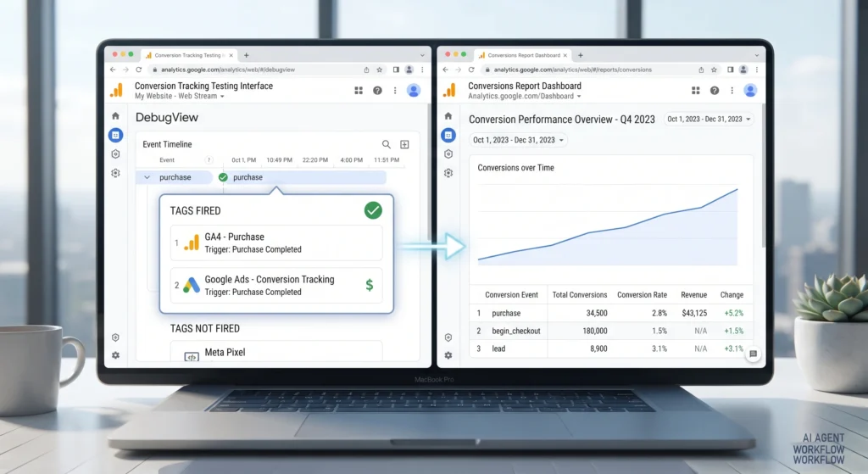Screen dimensions: 868x474
Task: Open a new tab in the DebugView browser window
Action: pyautogui.click(x=247, y=55)
